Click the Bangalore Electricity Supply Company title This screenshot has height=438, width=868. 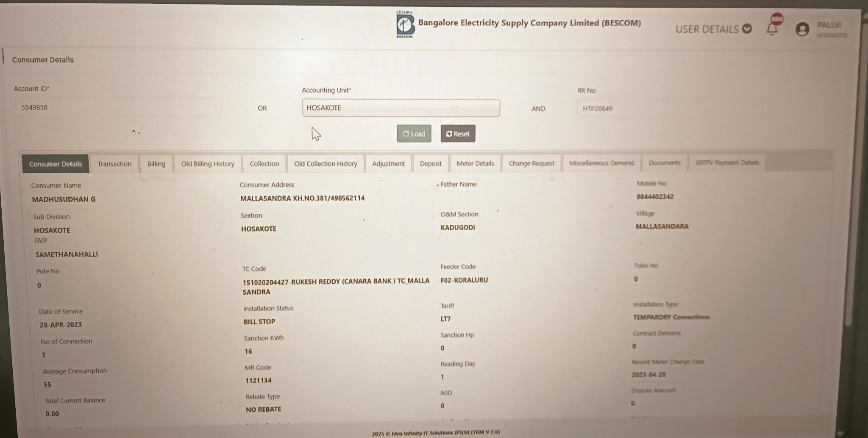pyautogui.click(x=529, y=23)
